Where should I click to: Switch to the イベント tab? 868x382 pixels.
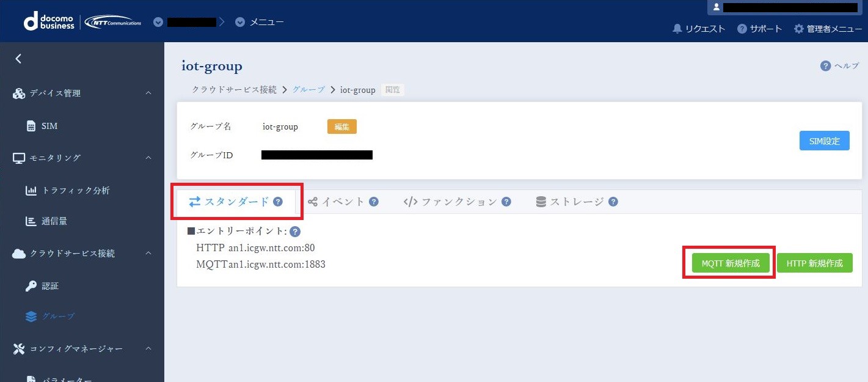click(342, 201)
